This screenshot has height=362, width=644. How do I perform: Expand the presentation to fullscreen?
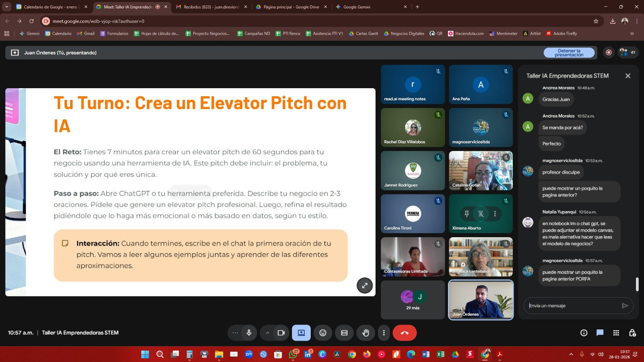365,285
